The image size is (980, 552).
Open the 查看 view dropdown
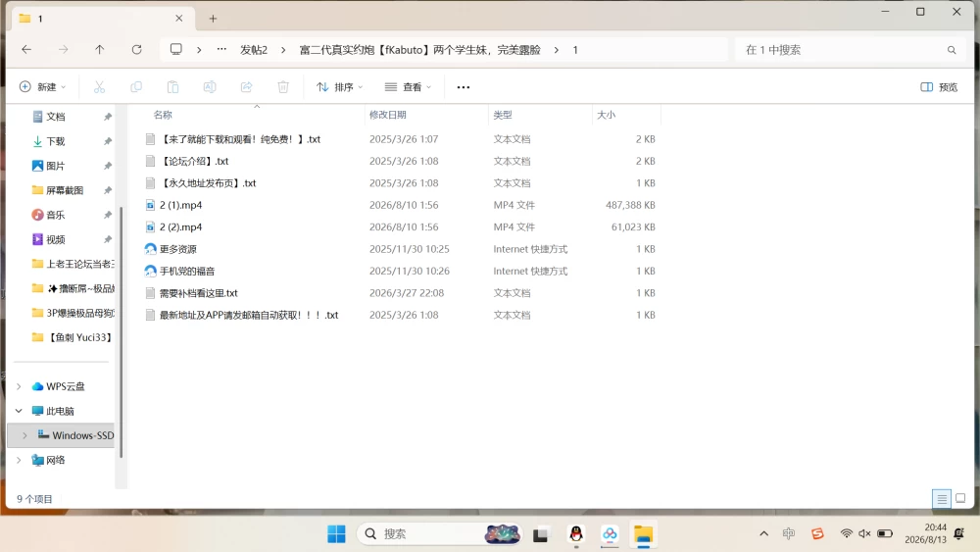(408, 87)
